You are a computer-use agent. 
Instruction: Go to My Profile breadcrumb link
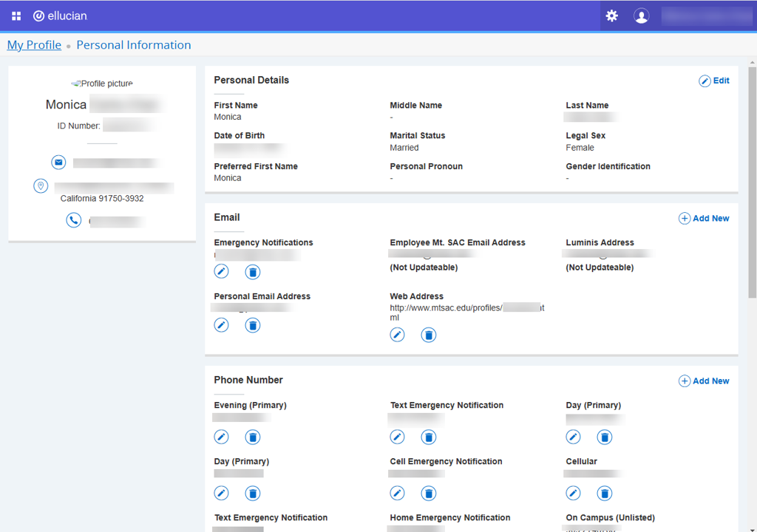click(x=34, y=45)
